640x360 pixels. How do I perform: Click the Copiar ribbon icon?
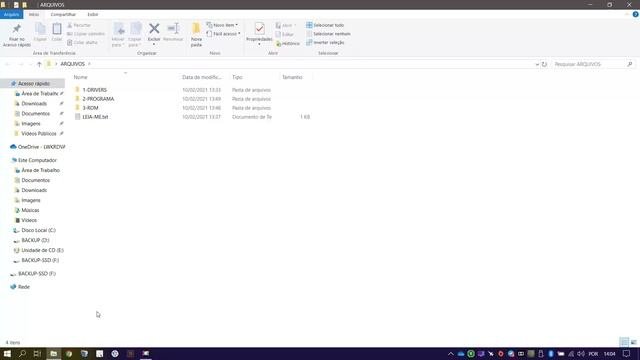(40, 29)
